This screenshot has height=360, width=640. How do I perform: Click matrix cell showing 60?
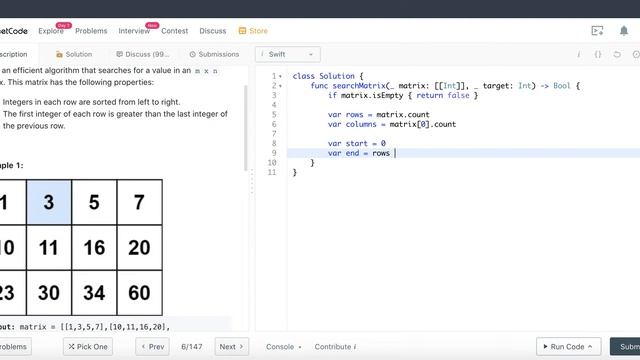pos(140,293)
